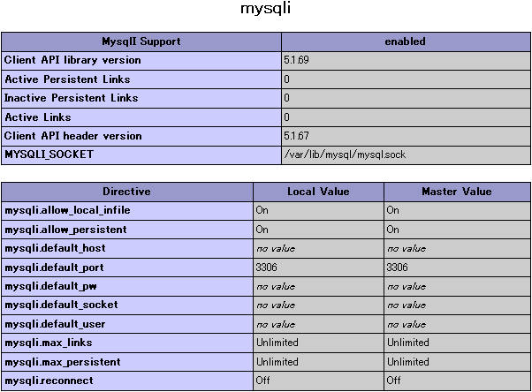Click the 5.1.69 library version value

296,60
